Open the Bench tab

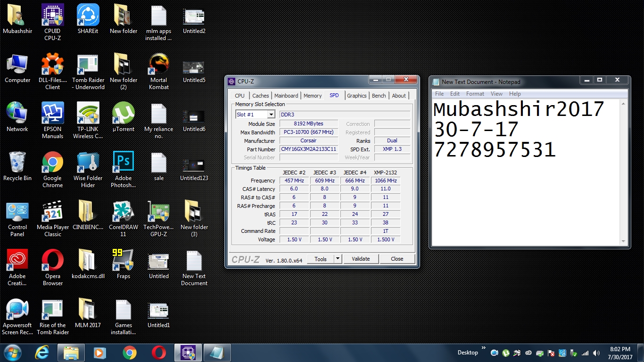(379, 96)
